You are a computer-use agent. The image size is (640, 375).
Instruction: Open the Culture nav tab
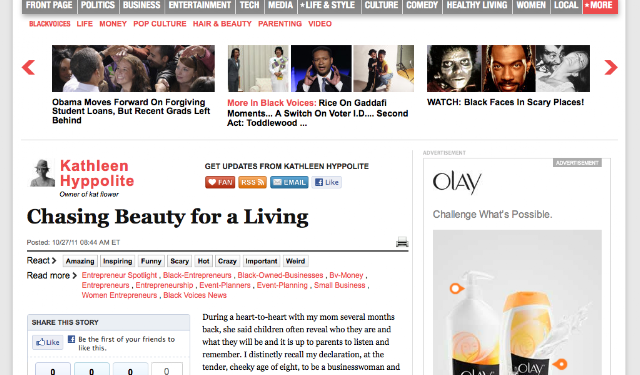381,5
